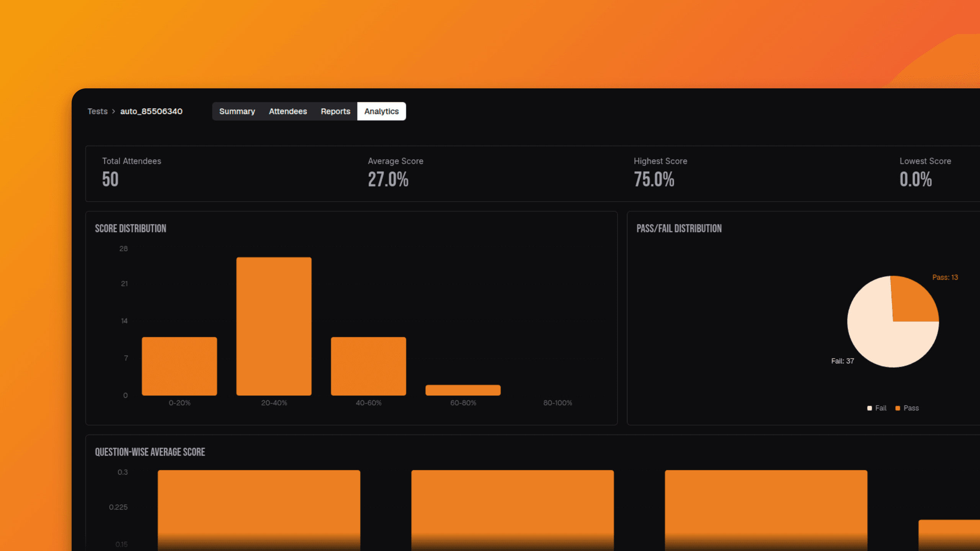Click the 28 y-axis tick label
This screenshot has height=551, width=980.
[123, 249]
